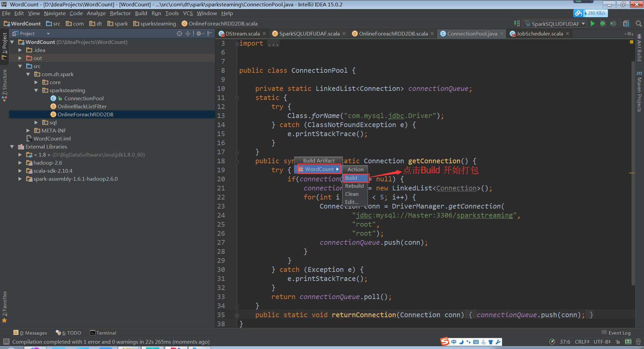Open the run configuration SparkSQLUDFUDAF dropdown

coord(555,23)
